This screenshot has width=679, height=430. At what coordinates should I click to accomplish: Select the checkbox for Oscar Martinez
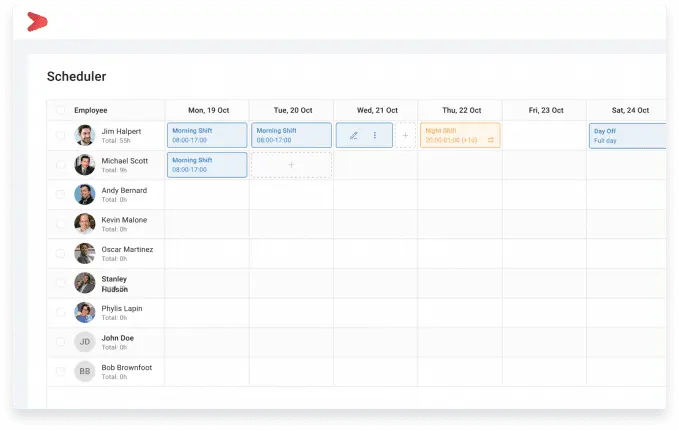click(x=61, y=254)
